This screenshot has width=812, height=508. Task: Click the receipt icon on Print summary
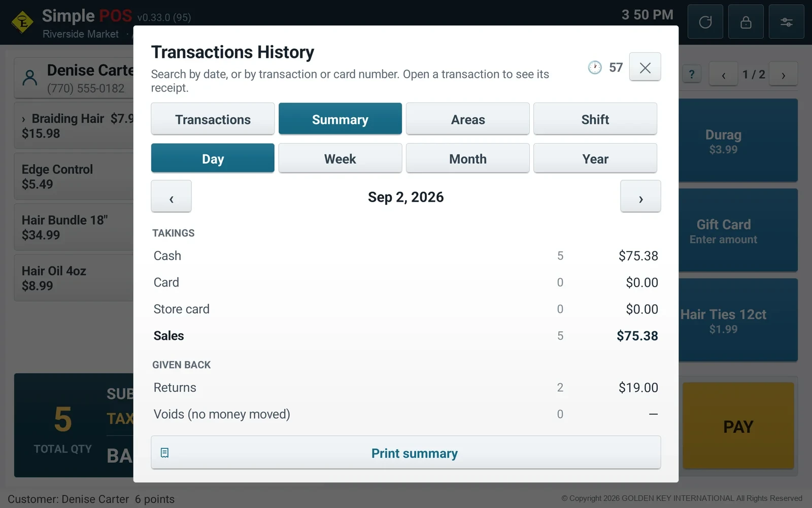pos(164,453)
